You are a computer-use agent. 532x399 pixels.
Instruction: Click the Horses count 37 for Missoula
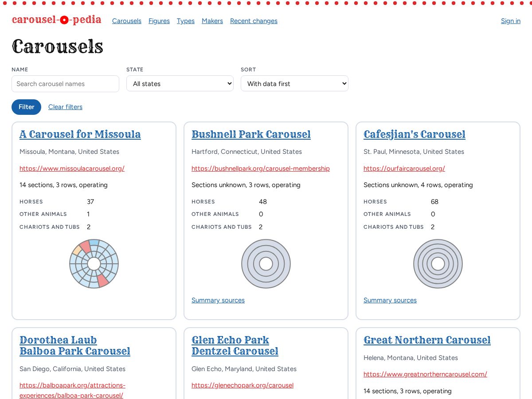[90, 202]
